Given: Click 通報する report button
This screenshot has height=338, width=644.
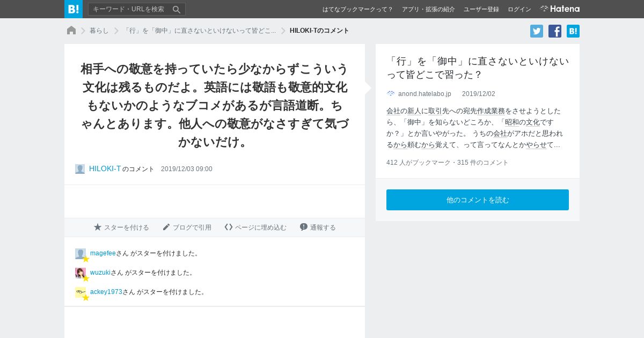Looking at the screenshot, I should pyautogui.click(x=318, y=227).
